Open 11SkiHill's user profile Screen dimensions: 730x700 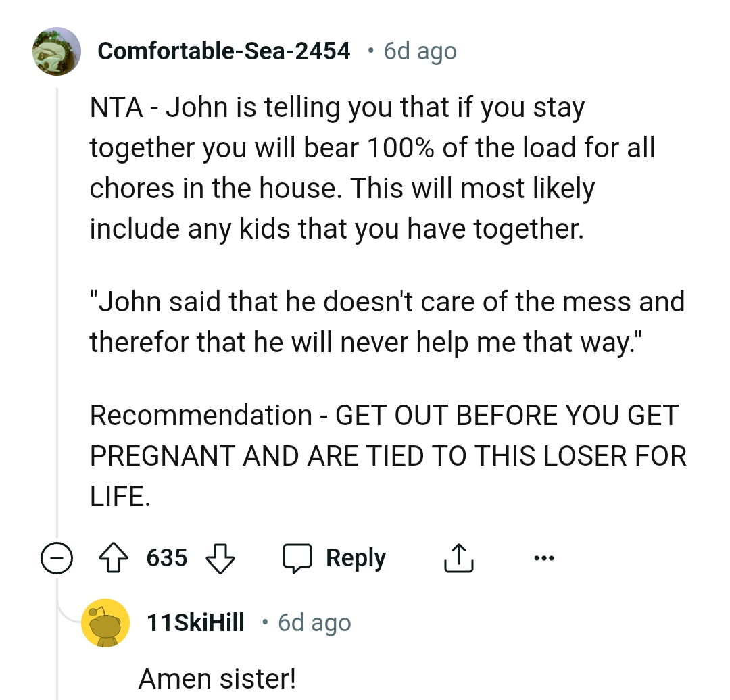point(195,623)
